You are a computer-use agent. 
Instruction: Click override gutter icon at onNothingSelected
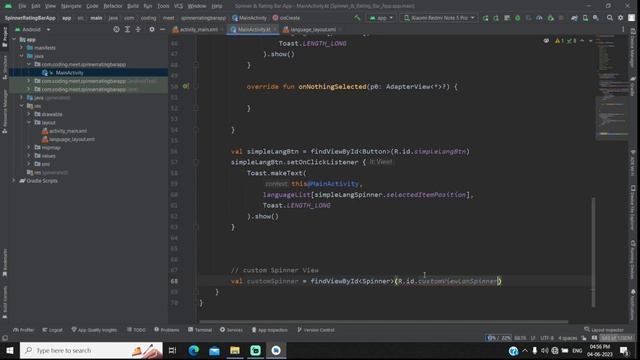(x=185, y=87)
